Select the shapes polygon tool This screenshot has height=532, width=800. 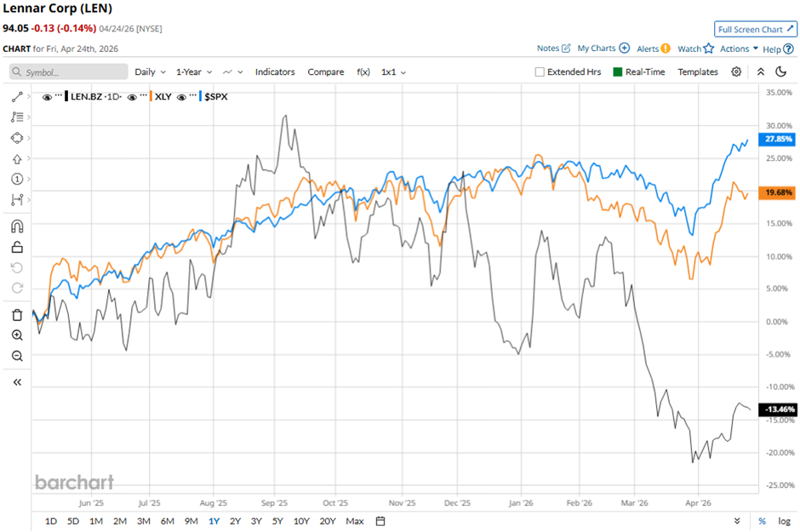17,138
